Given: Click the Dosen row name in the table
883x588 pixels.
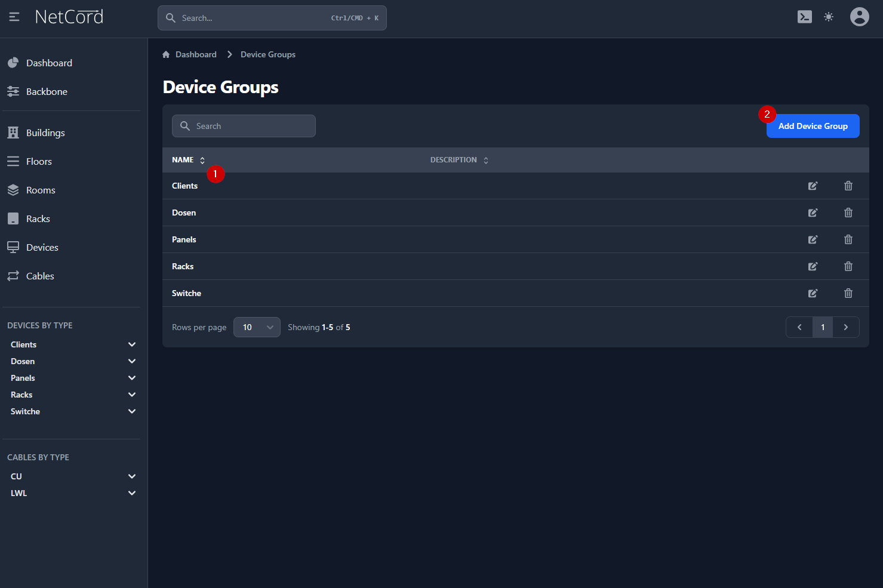Looking at the screenshot, I should pyautogui.click(x=184, y=213).
